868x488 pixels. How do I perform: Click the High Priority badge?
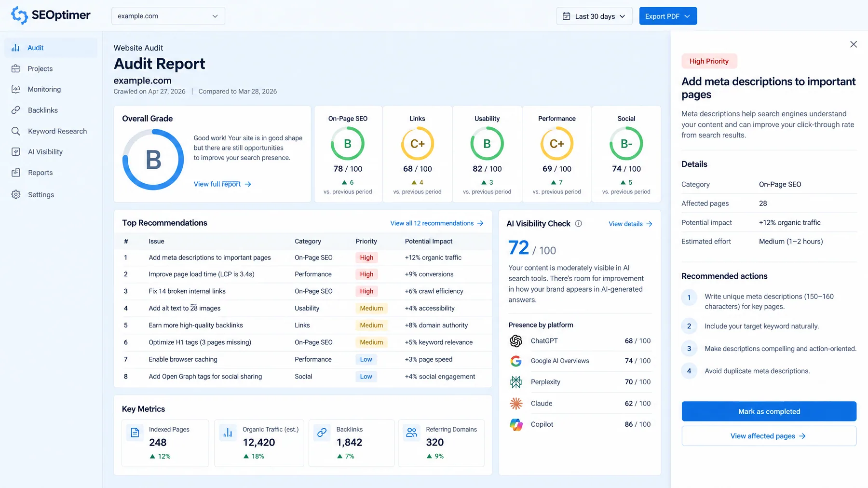pos(709,61)
